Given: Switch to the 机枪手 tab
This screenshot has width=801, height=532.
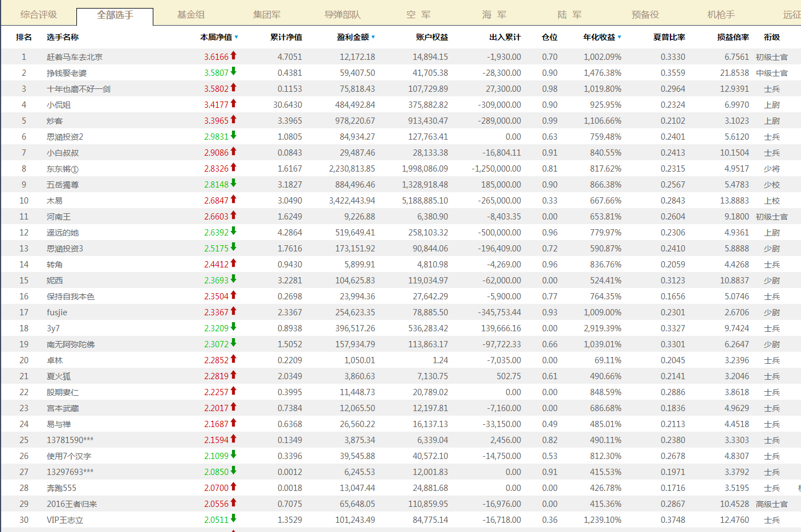Looking at the screenshot, I should tap(721, 15).
